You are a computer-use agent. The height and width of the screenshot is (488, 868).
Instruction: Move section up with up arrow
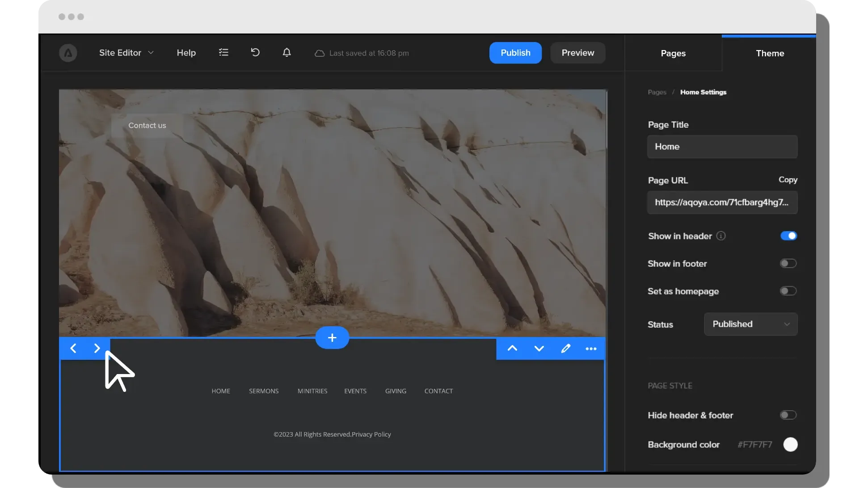512,349
